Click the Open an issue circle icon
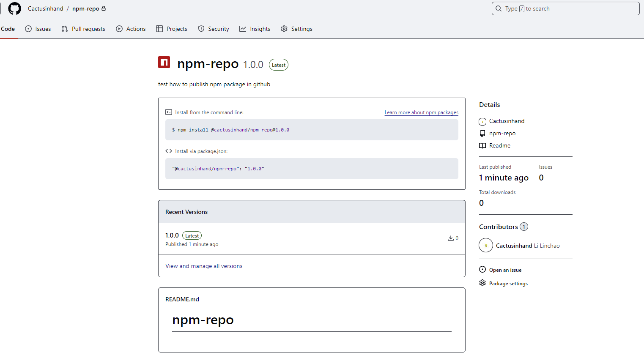 [482, 270]
